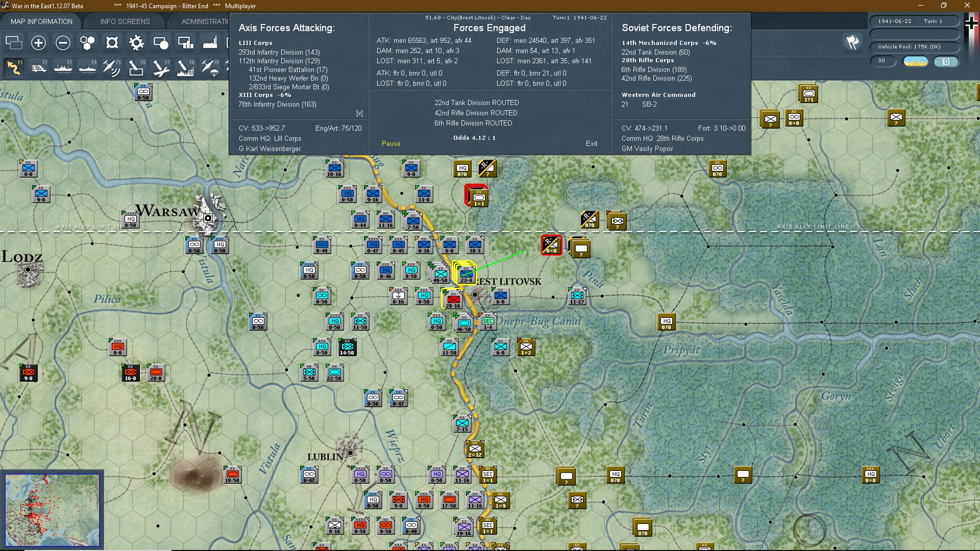Click LIII Corps header in attackers list
Image resolution: width=980 pixels, height=551 pixels.
255,43
